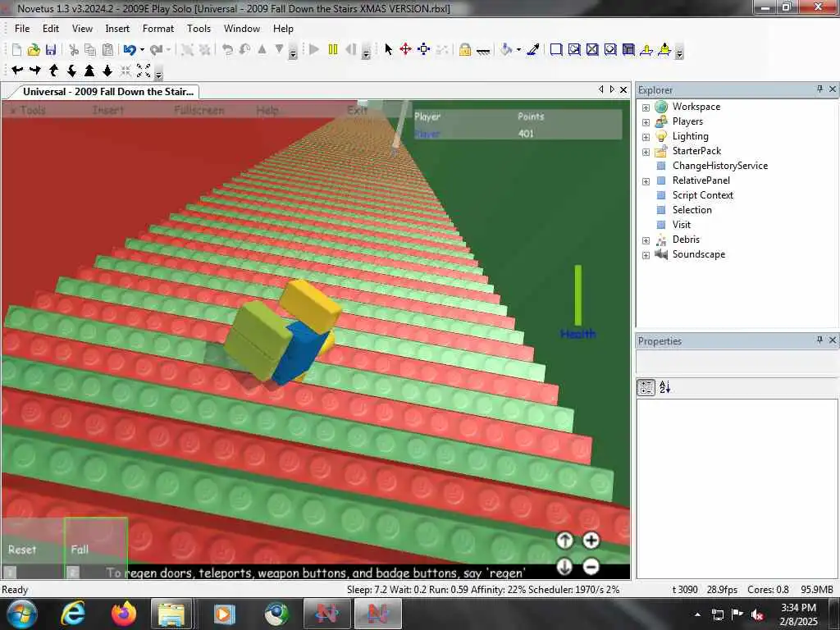Screen dimensions: 840x630
Task: Click the Copy icon in toolbar
Action: point(90,50)
